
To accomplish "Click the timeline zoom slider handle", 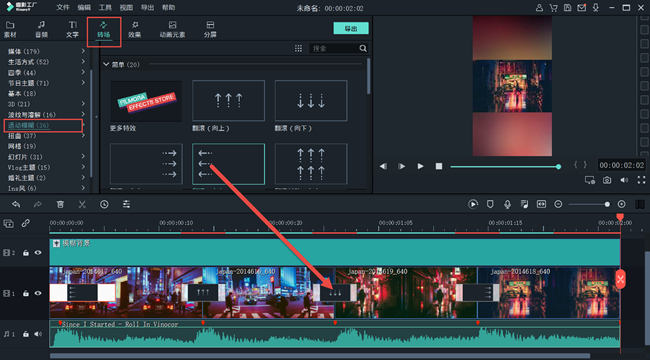I will [607, 204].
